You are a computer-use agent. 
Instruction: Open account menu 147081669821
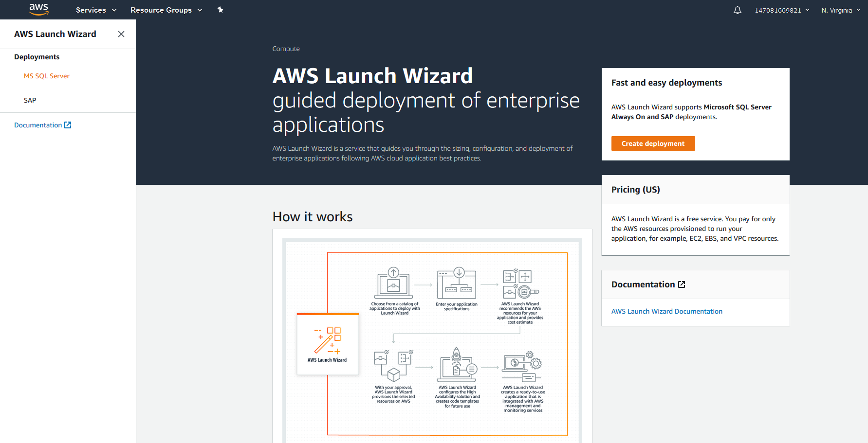(x=782, y=10)
